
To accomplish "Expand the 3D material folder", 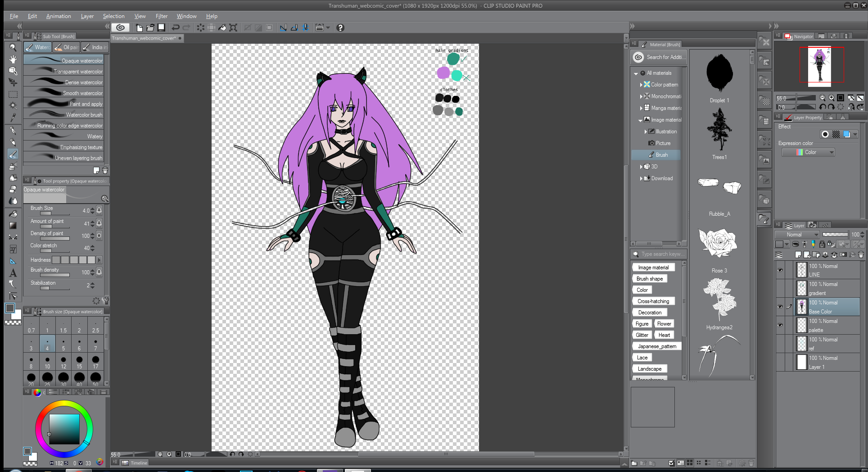I will click(641, 167).
